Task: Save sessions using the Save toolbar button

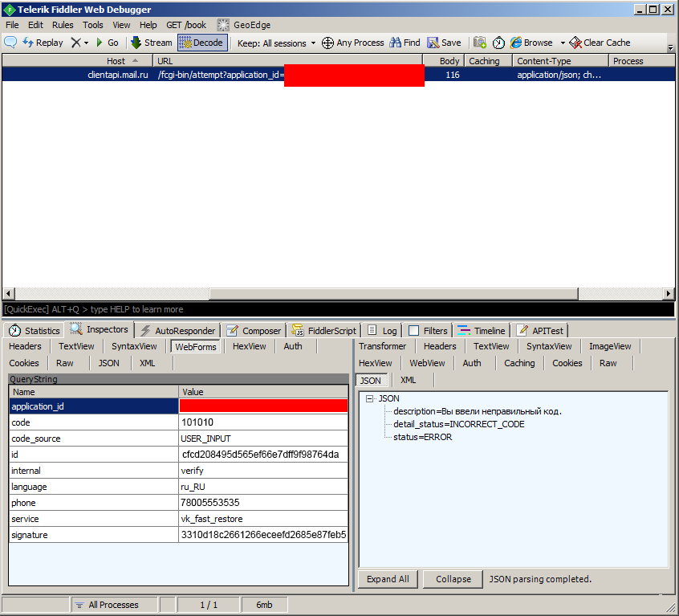Action: click(x=444, y=43)
